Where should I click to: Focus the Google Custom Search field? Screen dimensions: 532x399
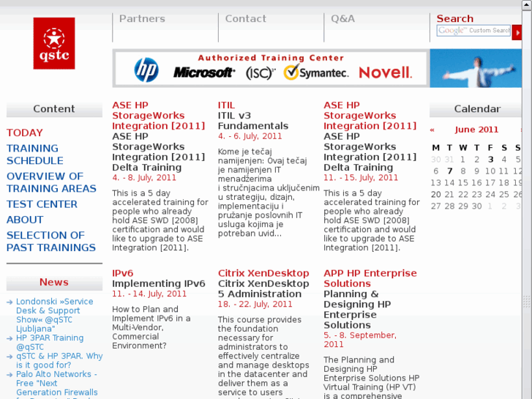click(473, 31)
